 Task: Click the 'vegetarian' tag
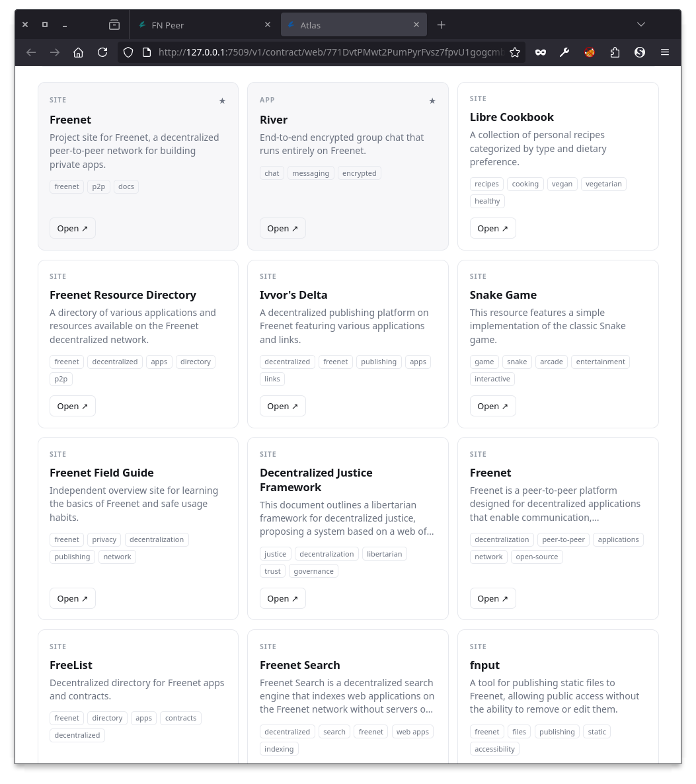(x=603, y=184)
